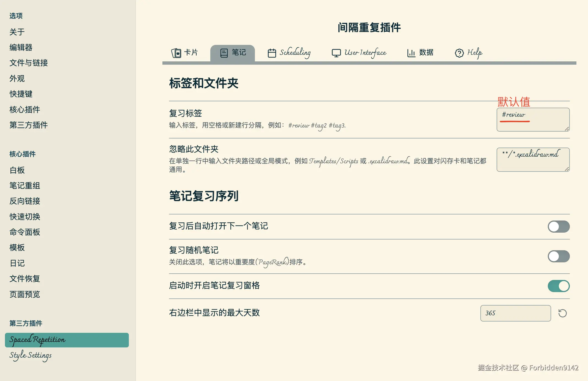Switch to the Scheduling tab
588x381 pixels.
tap(295, 53)
